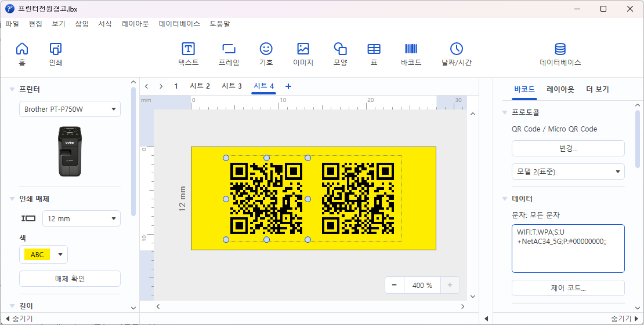
Task: Select the right QR code on label
Action: (x=358, y=199)
